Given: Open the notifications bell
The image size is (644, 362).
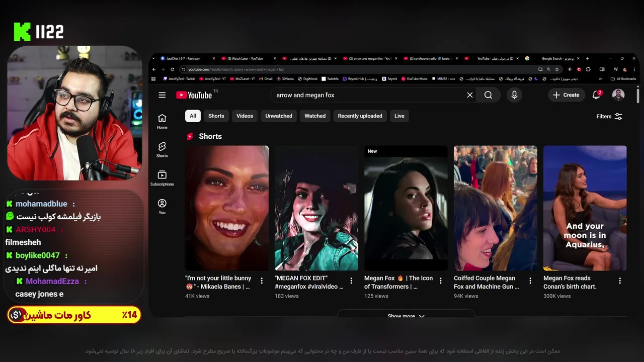Looking at the screenshot, I should [x=596, y=95].
